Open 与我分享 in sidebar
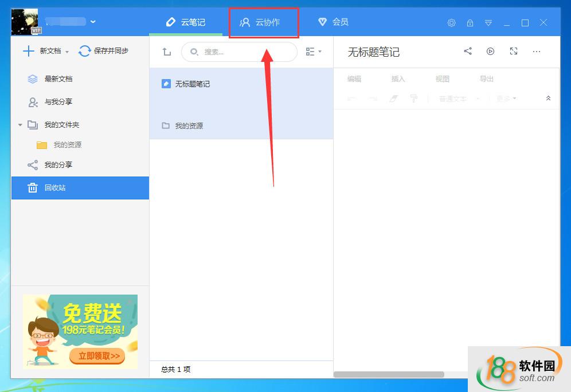This screenshot has height=392, width=571. (58, 102)
